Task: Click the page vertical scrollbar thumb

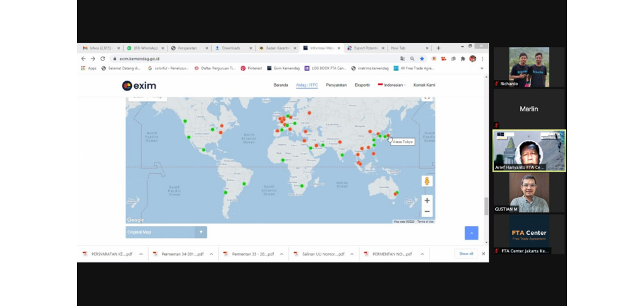Action: coord(486,206)
